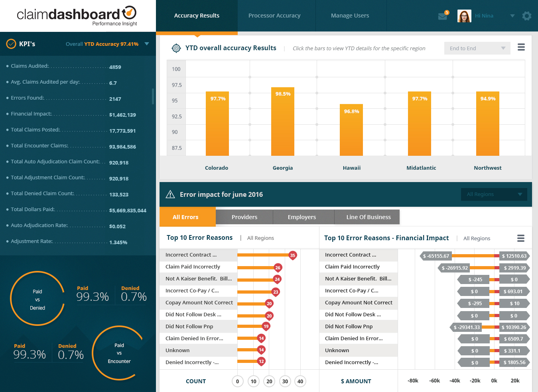Open the All Regions dropdown in Error impact header
538x392 pixels.
[x=494, y=194]
